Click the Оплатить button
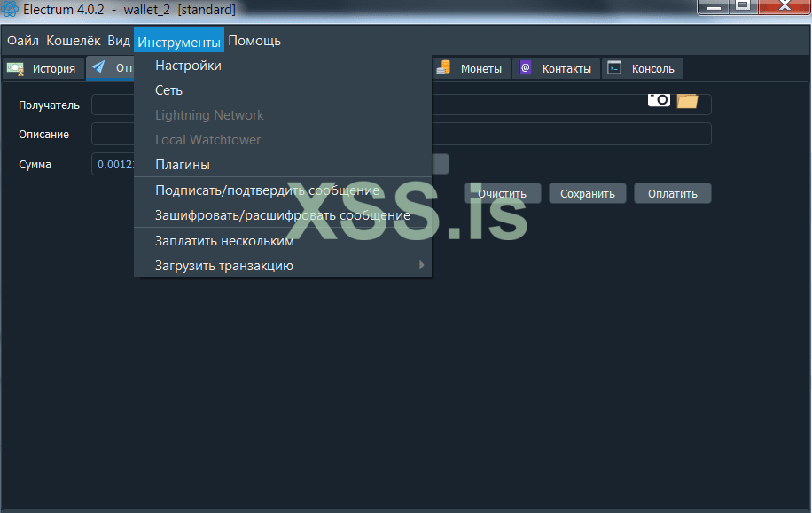The height and width of the screenshot is (513, 812). [672, 194]
